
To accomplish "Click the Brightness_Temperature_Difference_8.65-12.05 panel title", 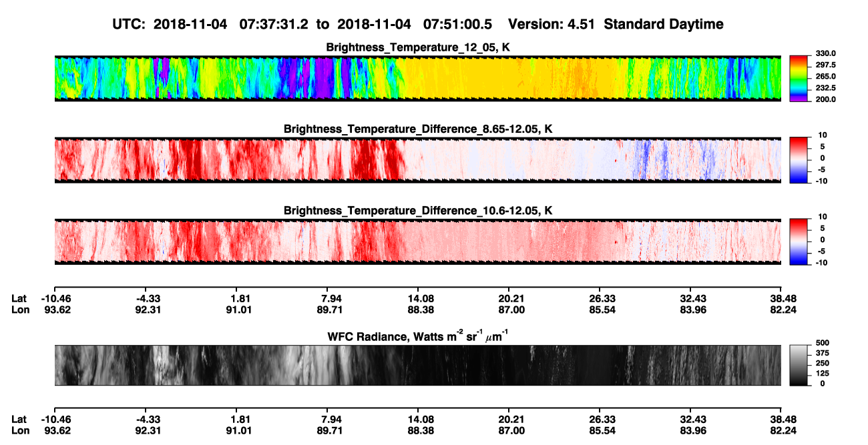I will click(418, 129).
